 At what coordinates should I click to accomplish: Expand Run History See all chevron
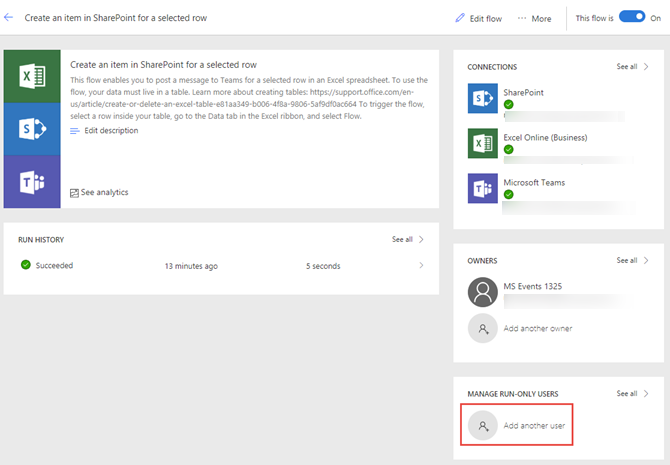pos(421,240)
